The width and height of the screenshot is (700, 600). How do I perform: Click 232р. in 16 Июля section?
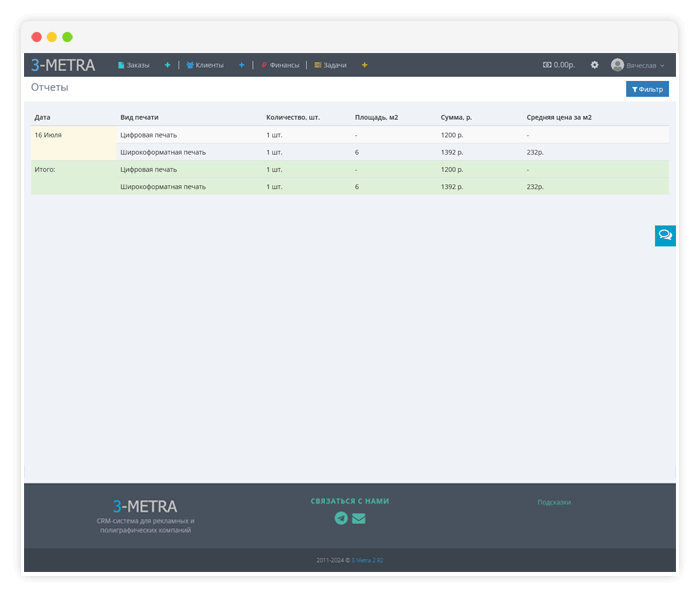535,152
